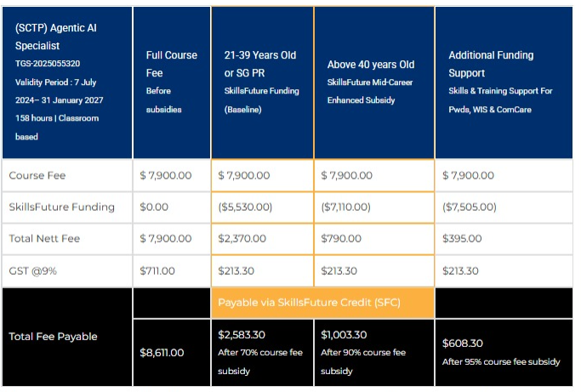Click the Above 40 years Old header
581x392 pixels.
[x=371, y=65]
